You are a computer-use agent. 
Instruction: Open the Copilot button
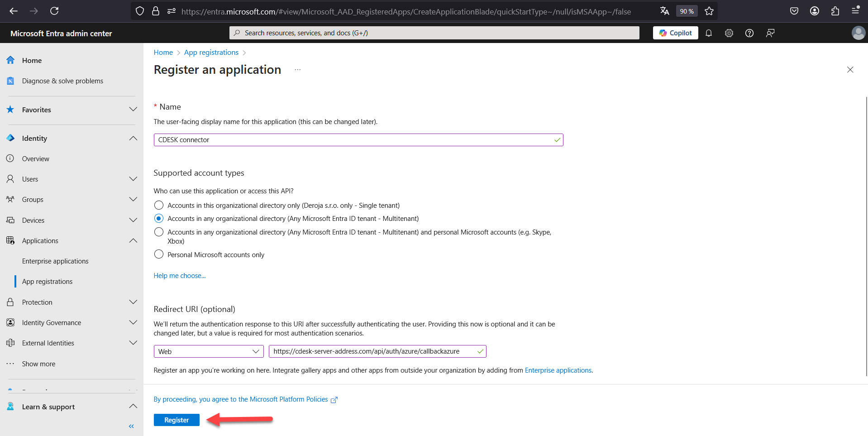675,33
